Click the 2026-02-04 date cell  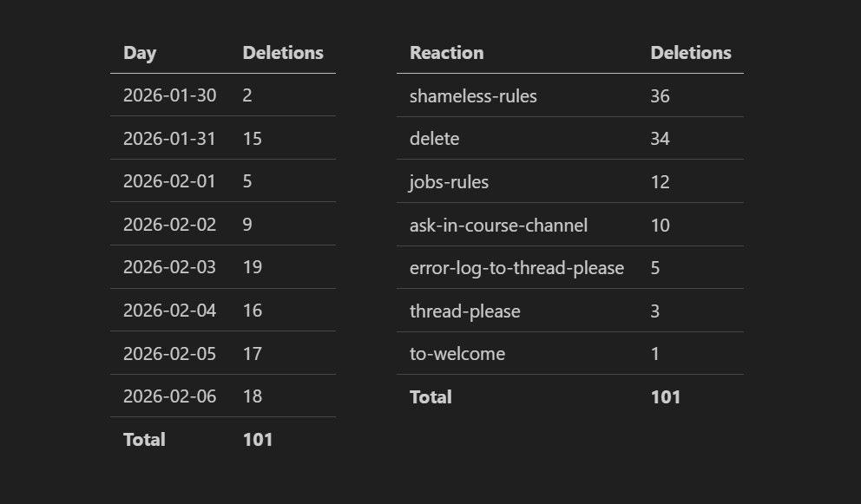tap(170, 311)
